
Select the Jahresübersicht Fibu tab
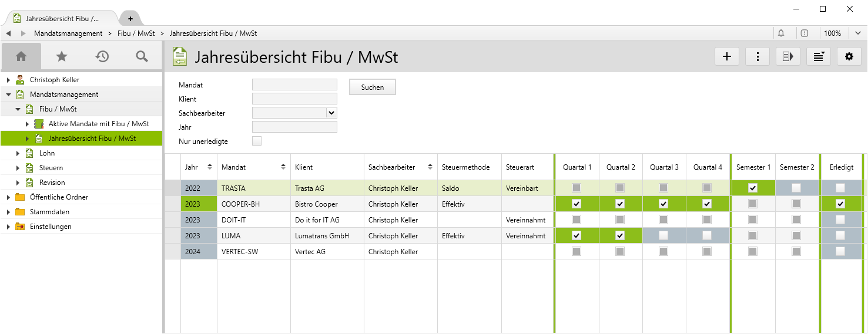pos(62,18)
